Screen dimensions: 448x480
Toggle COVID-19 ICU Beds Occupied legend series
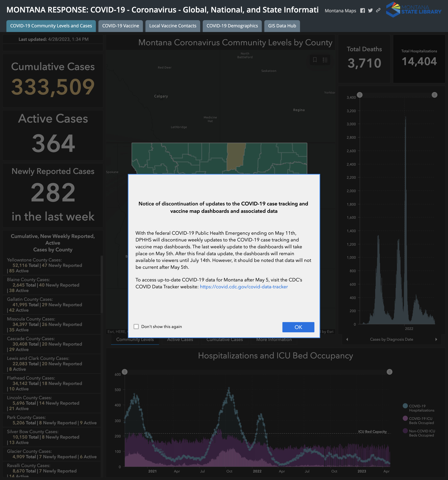[405, 418]
